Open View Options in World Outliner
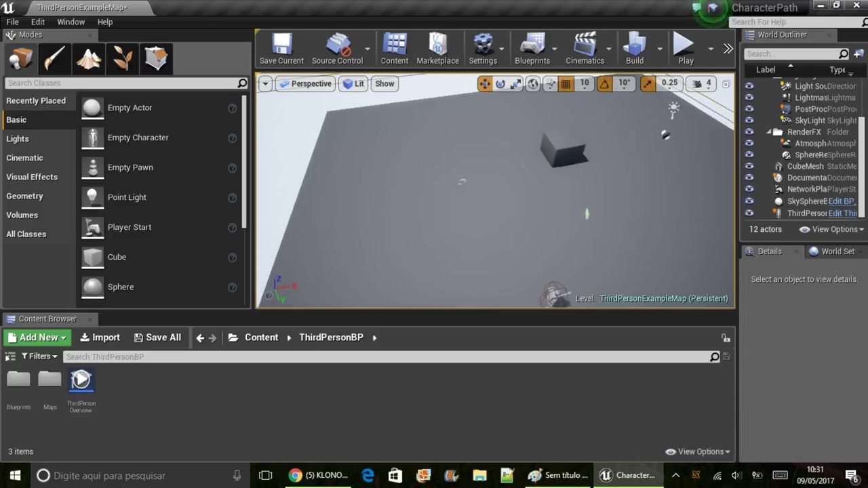 coord(830,229)
